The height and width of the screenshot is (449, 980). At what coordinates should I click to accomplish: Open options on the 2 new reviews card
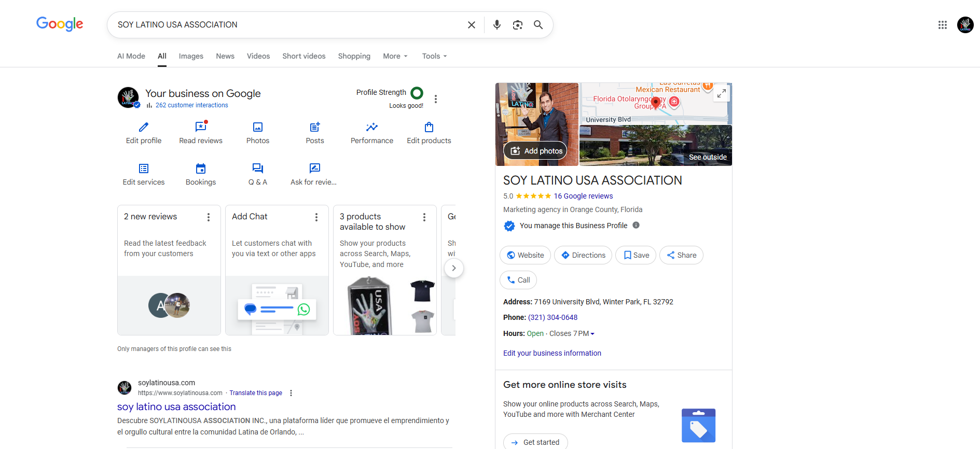pos(209,217)
